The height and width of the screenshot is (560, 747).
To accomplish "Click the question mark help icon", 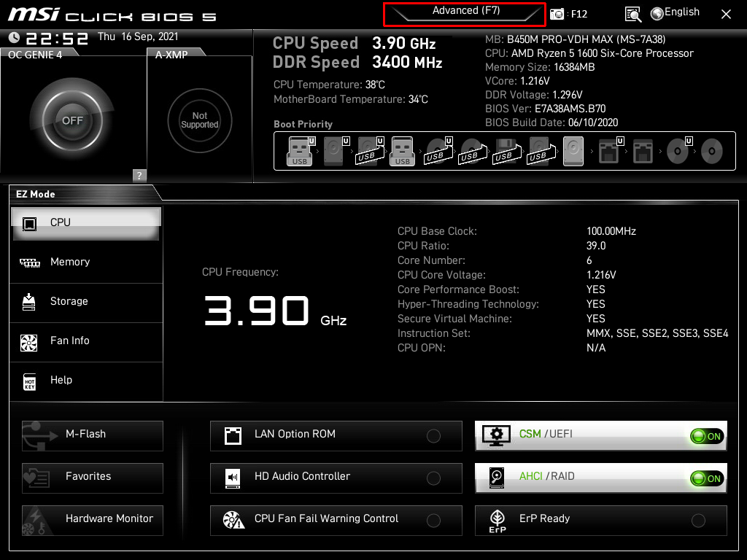I will (139, 175).
